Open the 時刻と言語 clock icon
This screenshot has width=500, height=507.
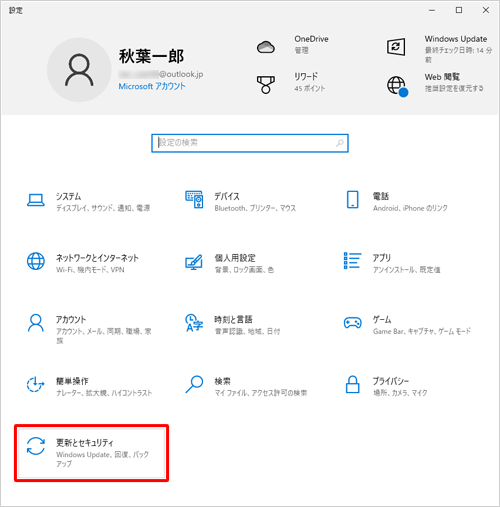point(194,323)
